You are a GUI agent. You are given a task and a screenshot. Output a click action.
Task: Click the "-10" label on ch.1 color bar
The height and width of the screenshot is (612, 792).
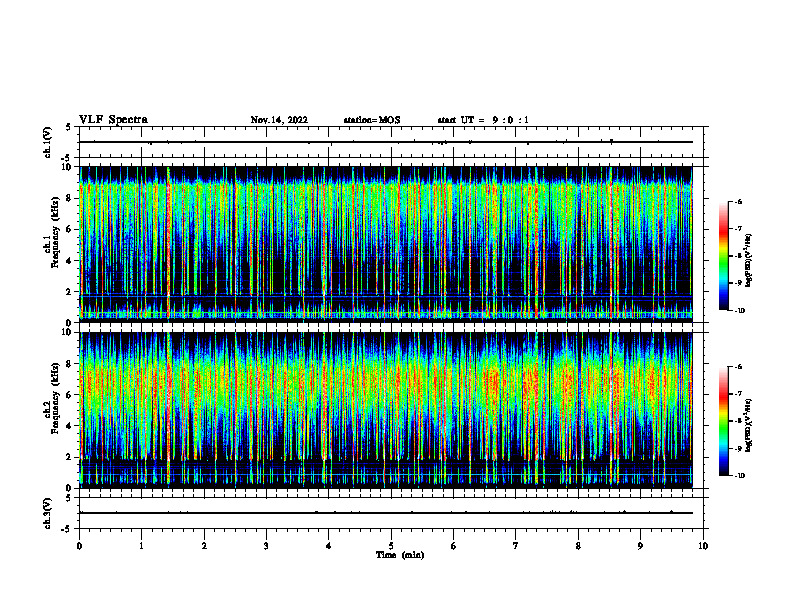[x=739, y=311]
